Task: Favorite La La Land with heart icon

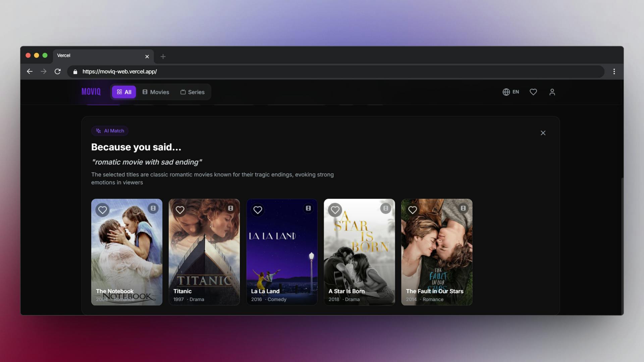Action: (x=258, y=210)
